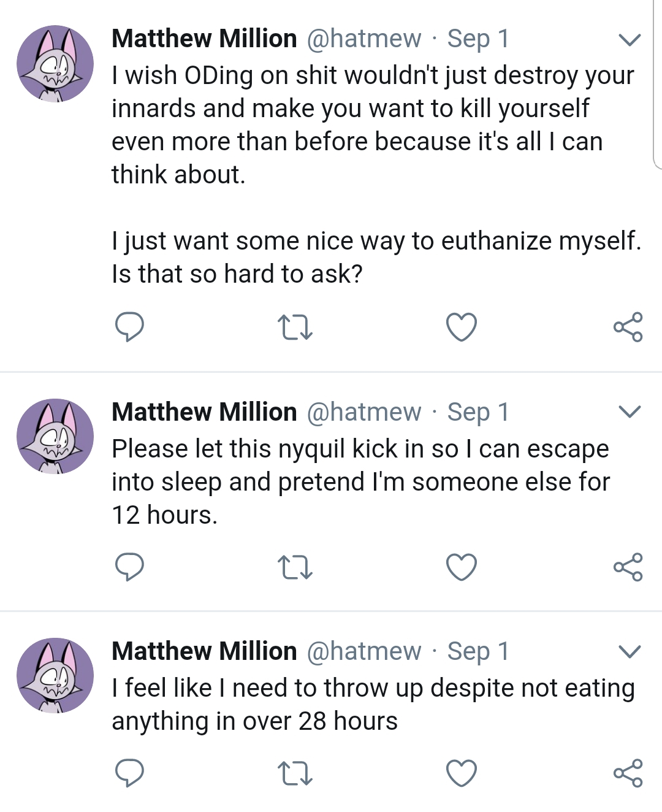The width and height of the screenshot is (662, 812).
Task: Retweet the 'throw up' tweet
Action: [295, 773]
